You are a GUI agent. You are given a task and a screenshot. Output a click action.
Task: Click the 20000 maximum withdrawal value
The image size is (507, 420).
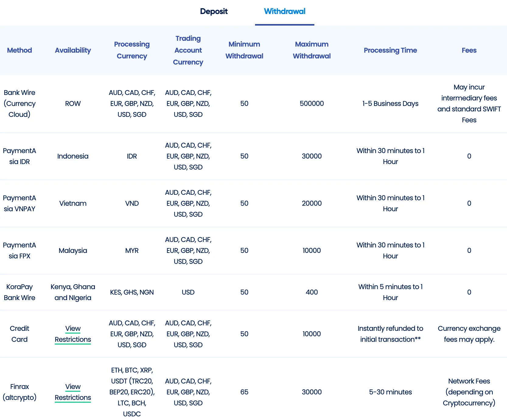[312, 203]
